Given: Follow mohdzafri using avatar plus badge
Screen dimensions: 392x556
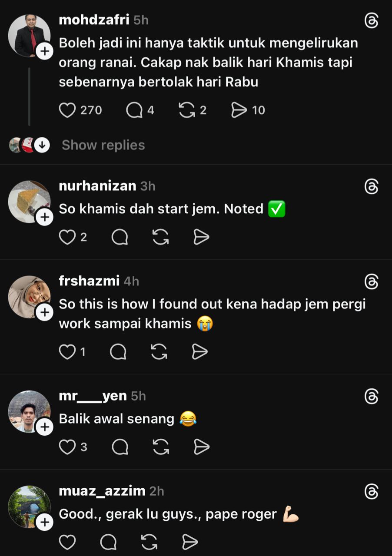Looking at the screenshot, I should pyautogui.click(x=44, y=52).
